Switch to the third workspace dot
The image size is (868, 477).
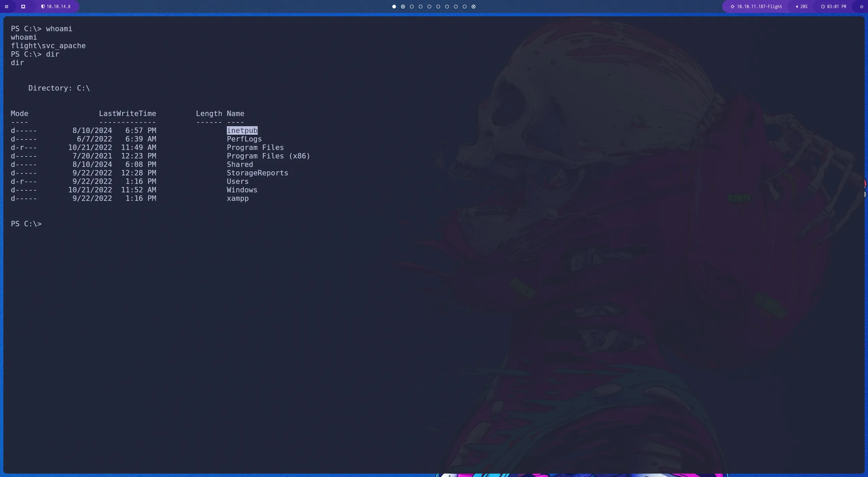point(412,6)
